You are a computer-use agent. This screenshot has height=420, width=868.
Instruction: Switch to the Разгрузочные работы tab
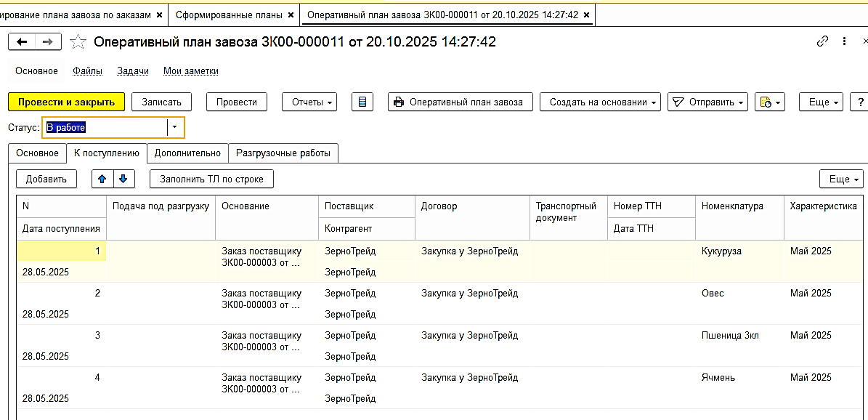[283, 153]
